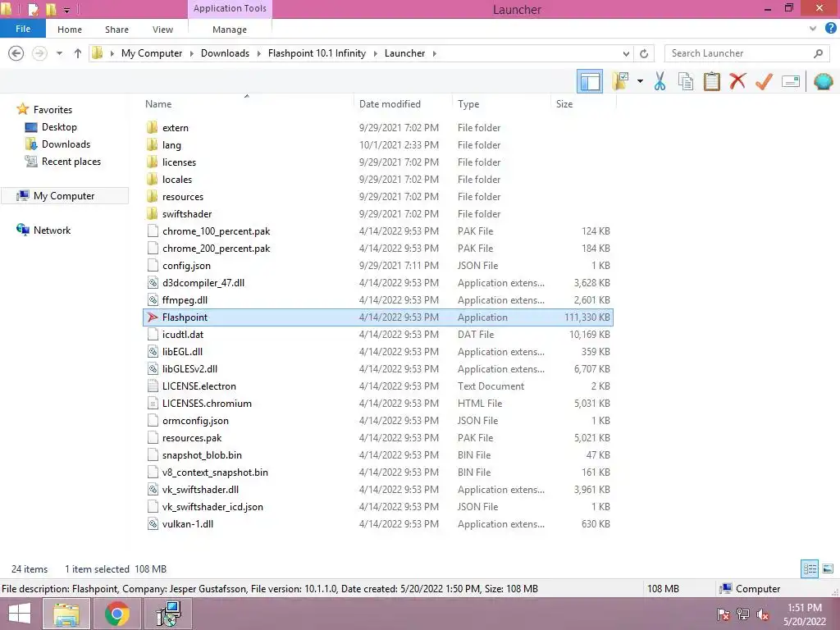Switch to Large icons view icon

828,569
